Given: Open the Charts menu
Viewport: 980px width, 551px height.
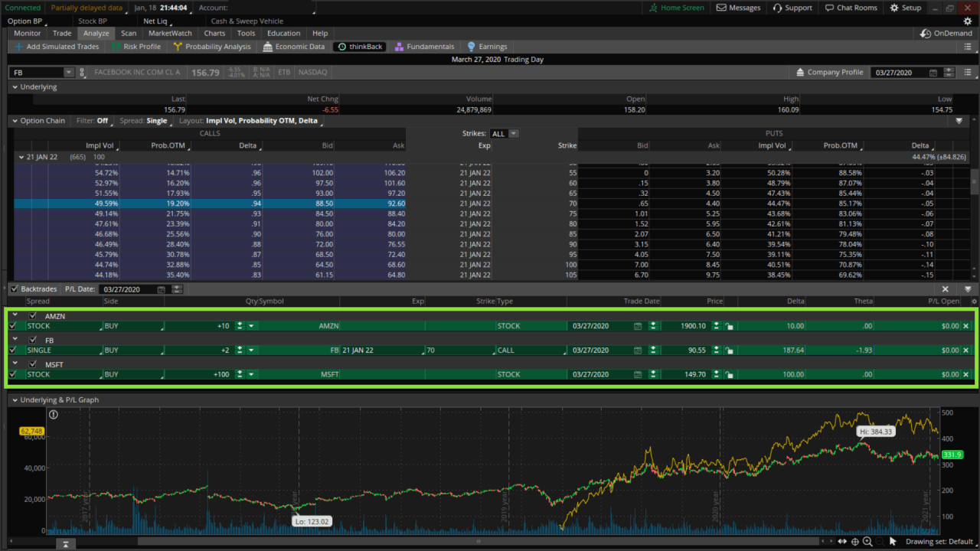Looking at the screenshot, I should pos(214,33).
